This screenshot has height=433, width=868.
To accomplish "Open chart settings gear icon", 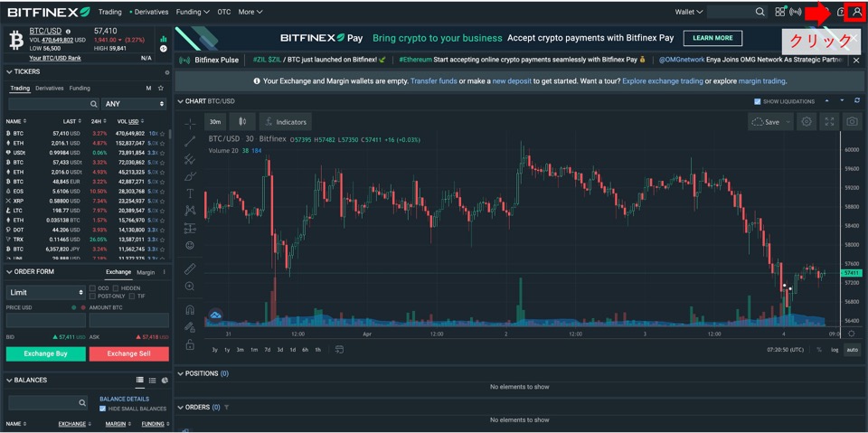I will tap(807, 121).
